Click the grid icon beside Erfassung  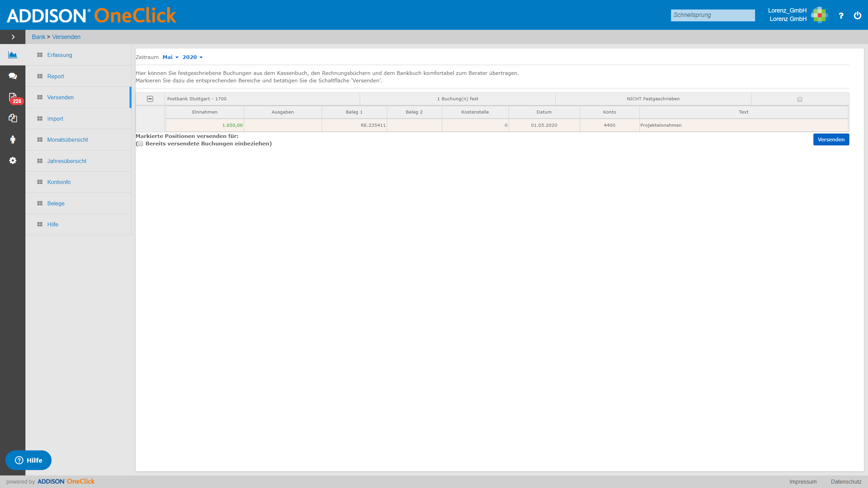40,55
